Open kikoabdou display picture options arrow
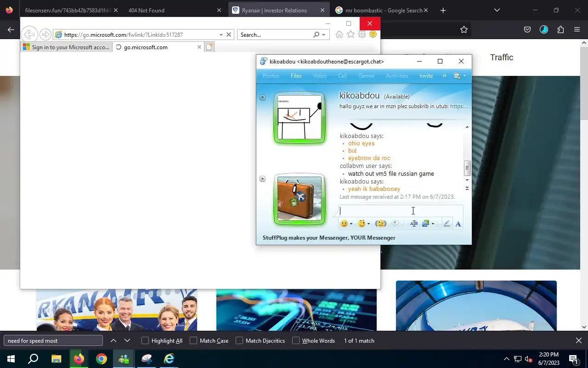The width and height of the screenshot is (588, 368). pyautogui.click(x=262, y=97)
